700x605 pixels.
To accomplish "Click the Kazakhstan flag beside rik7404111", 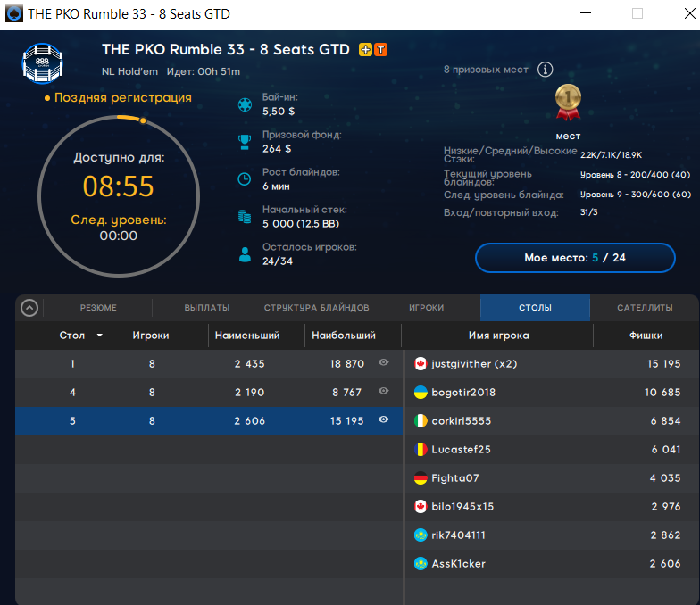I will pyautogui.click(x=421, y=535).
